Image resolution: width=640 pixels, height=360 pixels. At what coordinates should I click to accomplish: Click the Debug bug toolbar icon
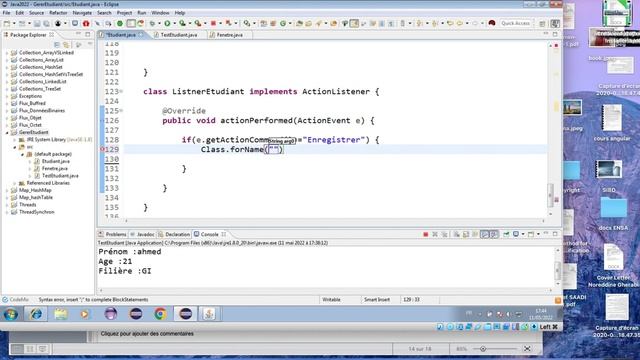152,24
